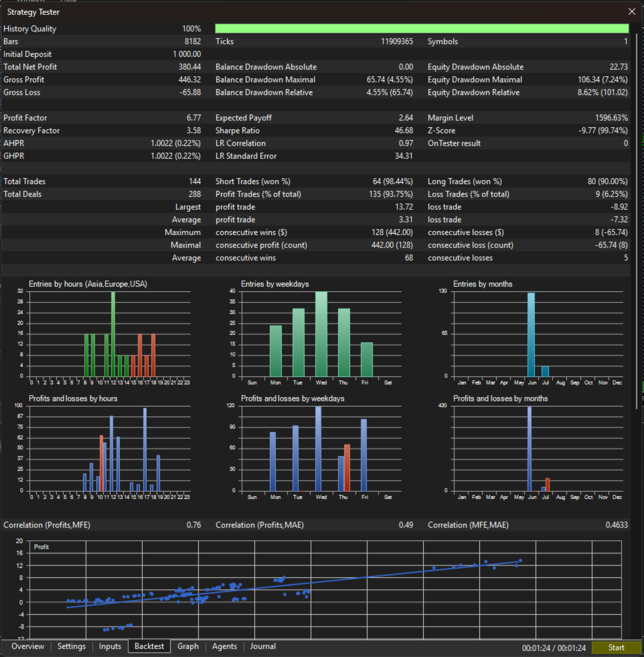This screenshot has width=644, height=657.
Task: Click the Profit scatter chart regression line
Action: tap(293, 585)
